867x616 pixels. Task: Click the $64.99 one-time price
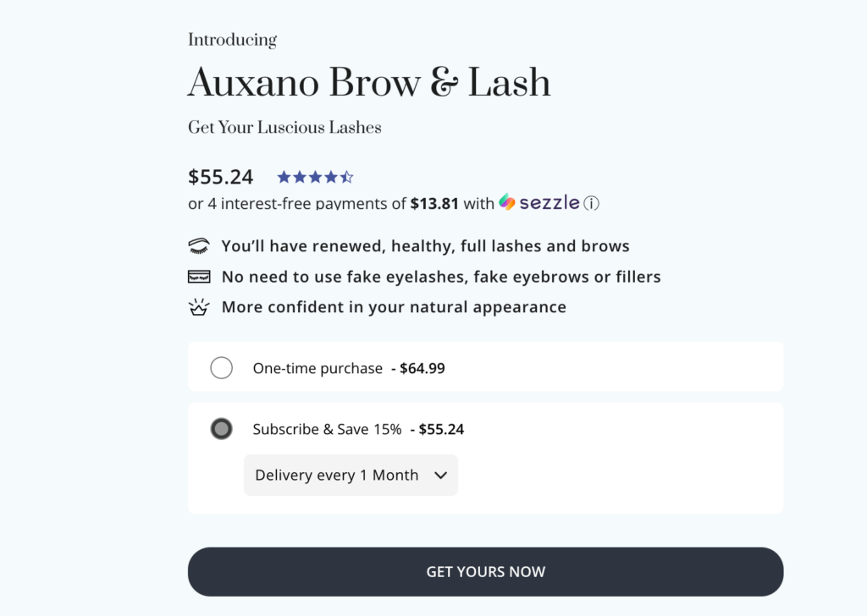[x=423, y=369]
